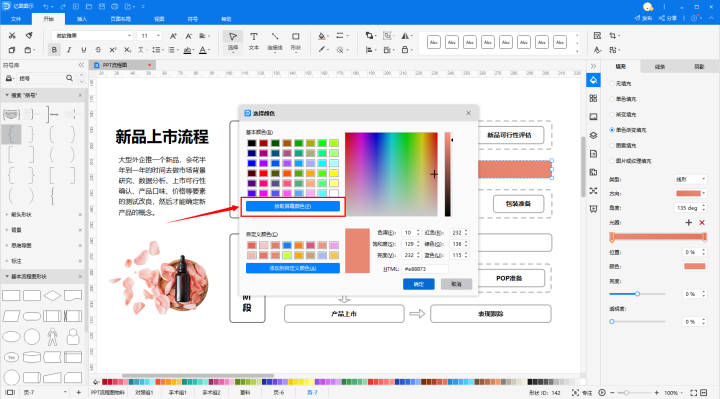Image resolution: width=720 pixels, height=399 pixels.
Task: Click the search magnifier in symbol library
Action: (x=69, y=78)
